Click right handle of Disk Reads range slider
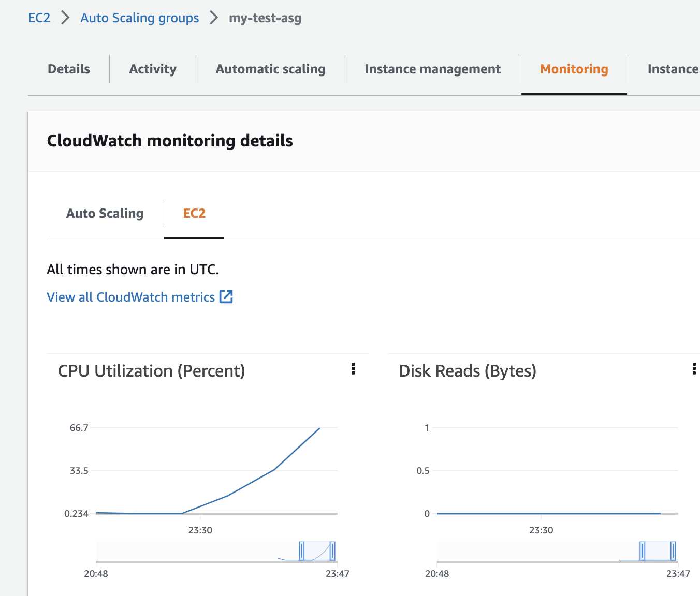This screenshot has width=700, height=596. 673,551
